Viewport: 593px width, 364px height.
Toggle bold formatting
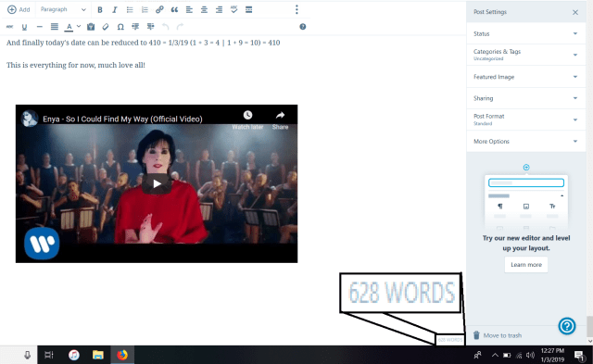100,10
